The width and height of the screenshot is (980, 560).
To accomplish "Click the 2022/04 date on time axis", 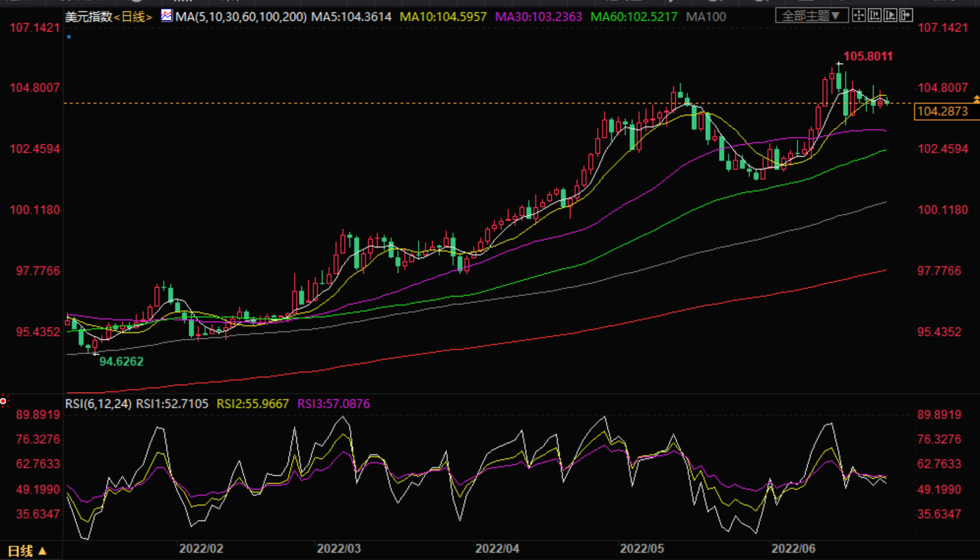I will [497, 548].
